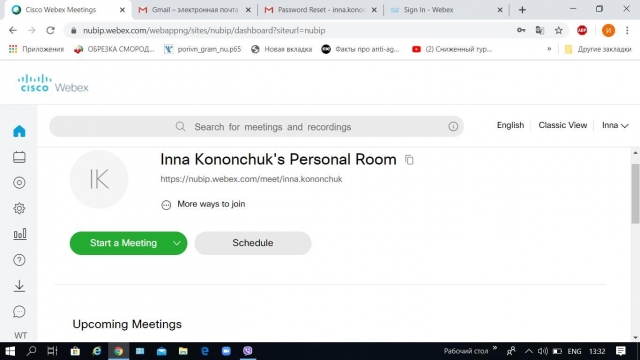Open the Downloads arrow sidebar icon

[x=19, y=286]
